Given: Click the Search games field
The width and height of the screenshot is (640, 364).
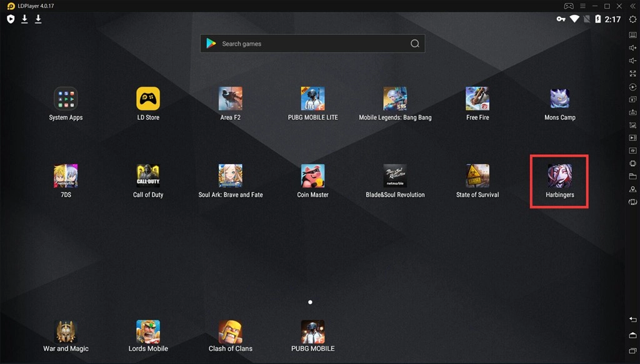Looking at the screenshot, I should [312, 44].
